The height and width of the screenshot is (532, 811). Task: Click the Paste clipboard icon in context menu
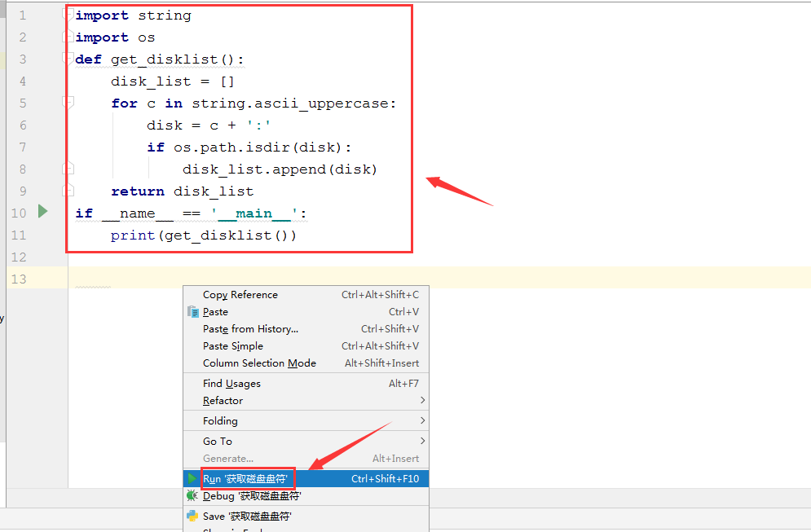pyautogui.click(x=193, y=312)
